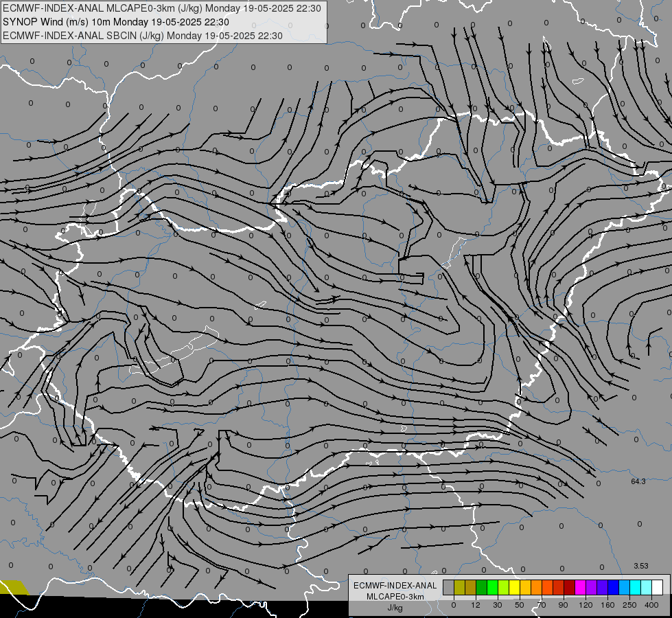This screenshot has height=618, width=672.
Task: Click the cyan legend swatch
Action: click(635, 587)
